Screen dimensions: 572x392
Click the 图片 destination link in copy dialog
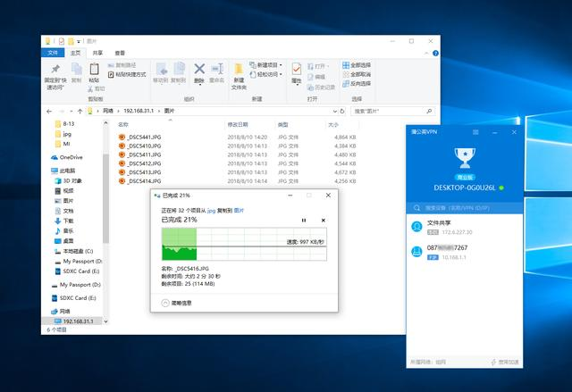point(239,211)
